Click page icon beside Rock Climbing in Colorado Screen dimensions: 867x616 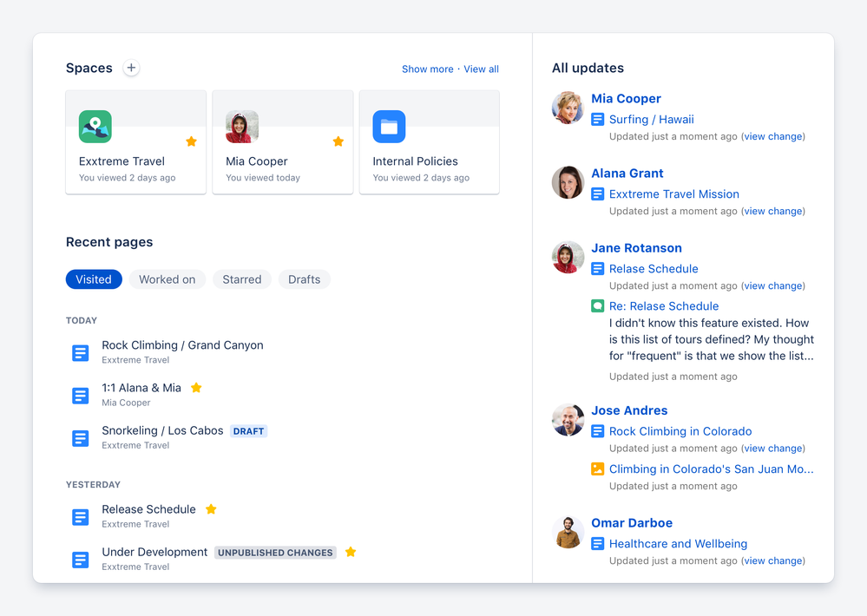coord(598,431)
